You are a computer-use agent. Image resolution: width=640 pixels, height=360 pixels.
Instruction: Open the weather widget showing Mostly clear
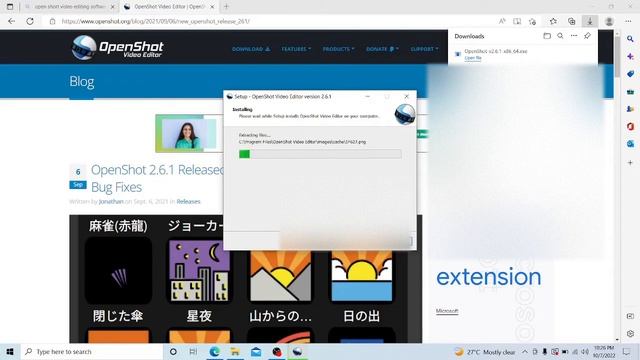tap(485, 352)
